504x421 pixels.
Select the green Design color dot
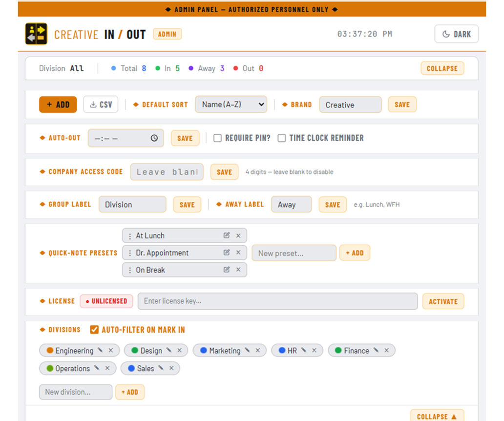click(135, 350)
